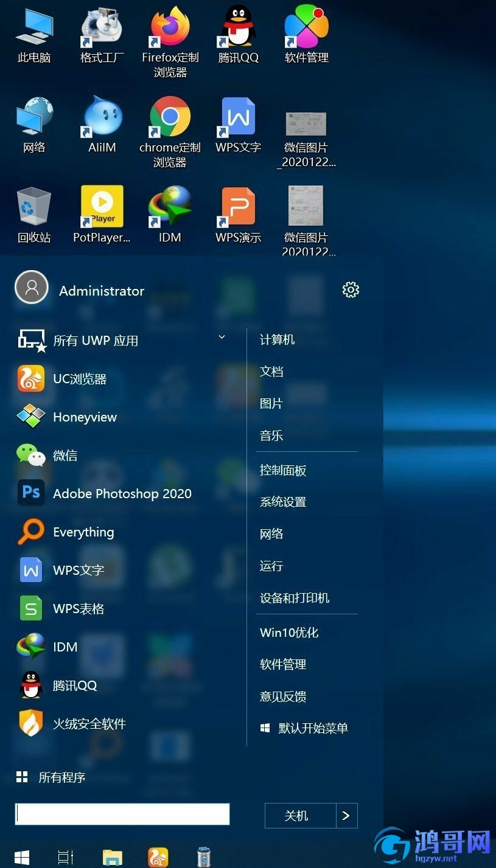Open 系统设置
This screenshot has height=868, width=496.
coord(283,502)
